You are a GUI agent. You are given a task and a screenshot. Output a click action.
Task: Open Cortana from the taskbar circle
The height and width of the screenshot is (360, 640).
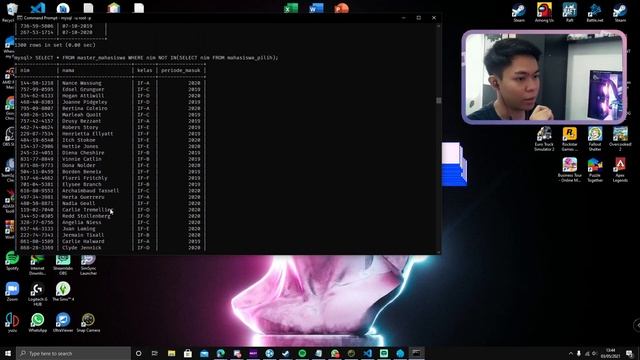pyautogui.click(x=138, y=353)
